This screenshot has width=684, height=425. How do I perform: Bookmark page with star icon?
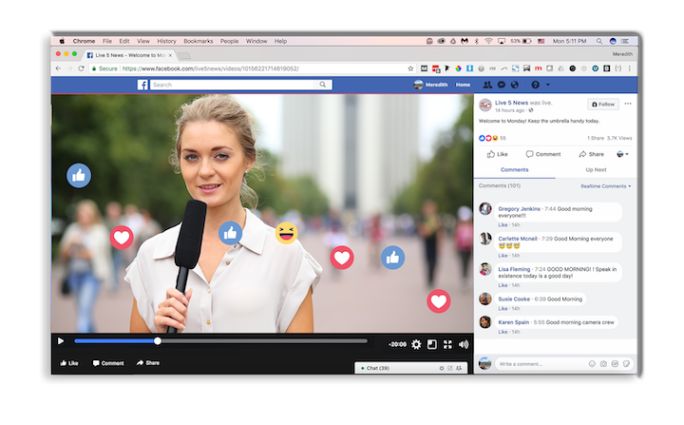(410, 69)
